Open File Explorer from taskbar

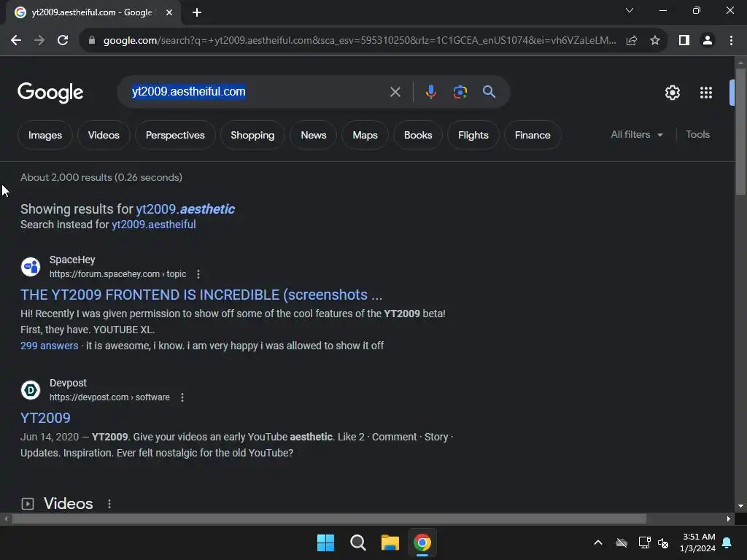pyautogui.click(x=390, y=542)
